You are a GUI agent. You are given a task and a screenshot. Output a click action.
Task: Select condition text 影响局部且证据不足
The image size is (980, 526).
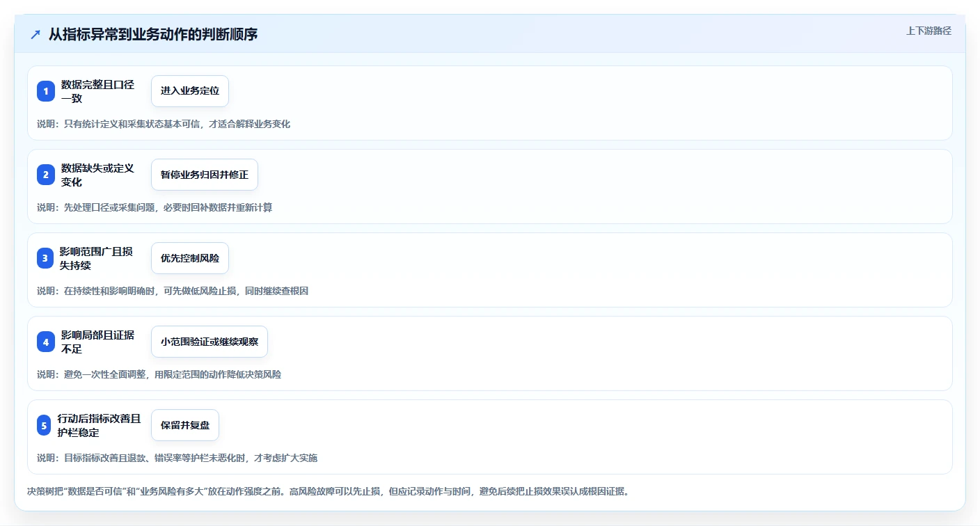click(98, 342)
